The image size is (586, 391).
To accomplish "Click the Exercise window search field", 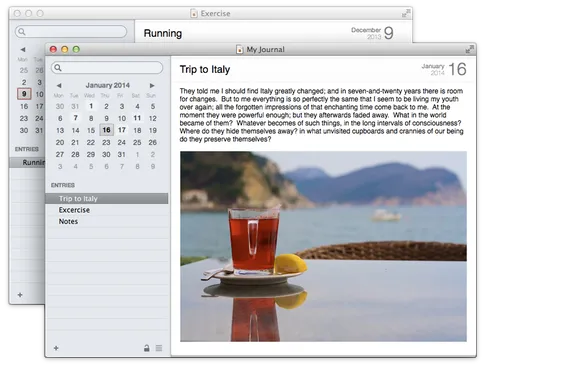I will [x=71, y=31].
